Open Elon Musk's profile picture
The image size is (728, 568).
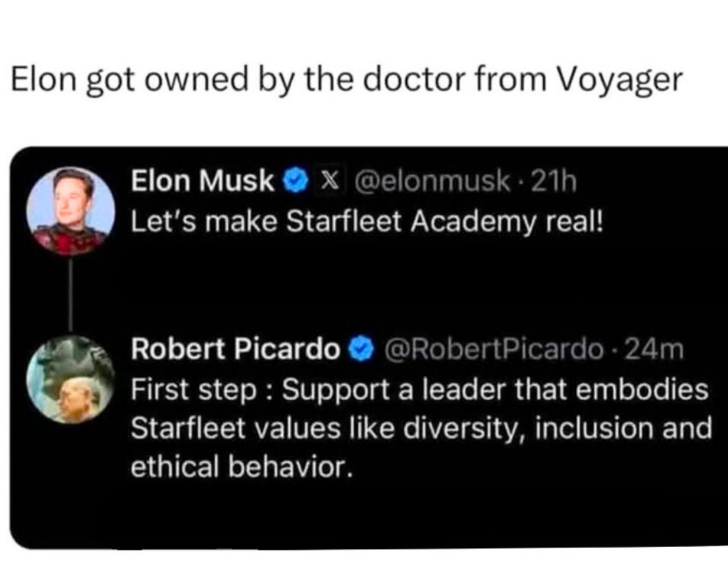coord(71,211)
